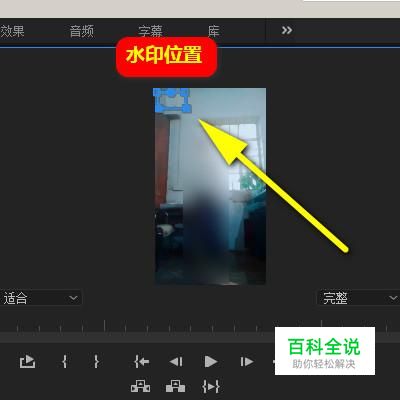Switch to the 库 workspace tab
This screenshot has height=400, width=400.
(x=214, y=31)
